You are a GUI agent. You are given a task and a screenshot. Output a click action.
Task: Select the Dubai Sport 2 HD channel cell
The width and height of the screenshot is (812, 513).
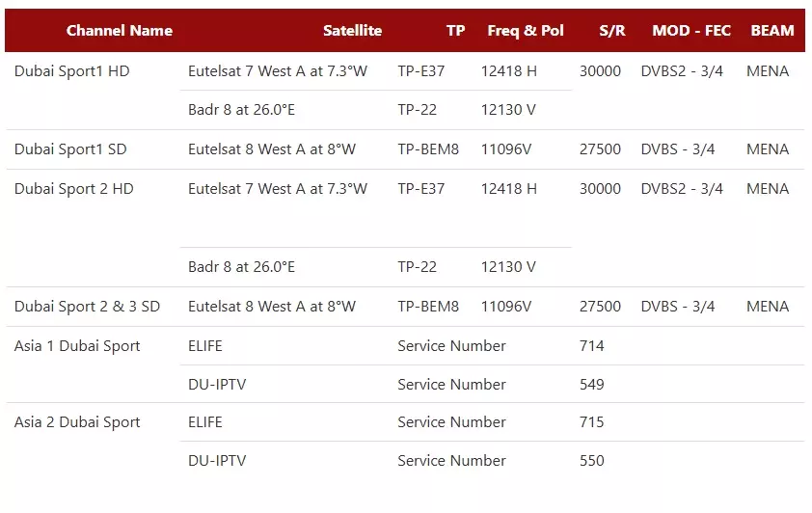point(74,189)
